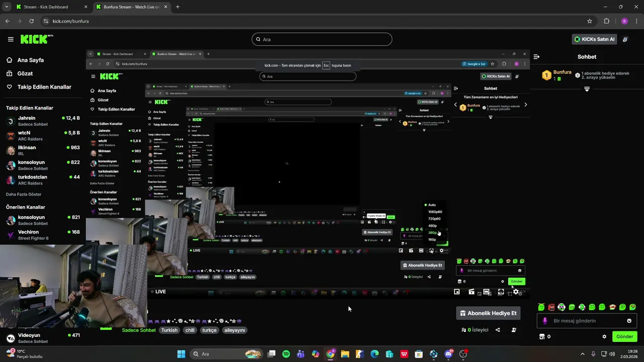This screenshot has width=644, height=362.
Task: Type in Bir mesaj gönderin field
Action: tap(587, 321)
